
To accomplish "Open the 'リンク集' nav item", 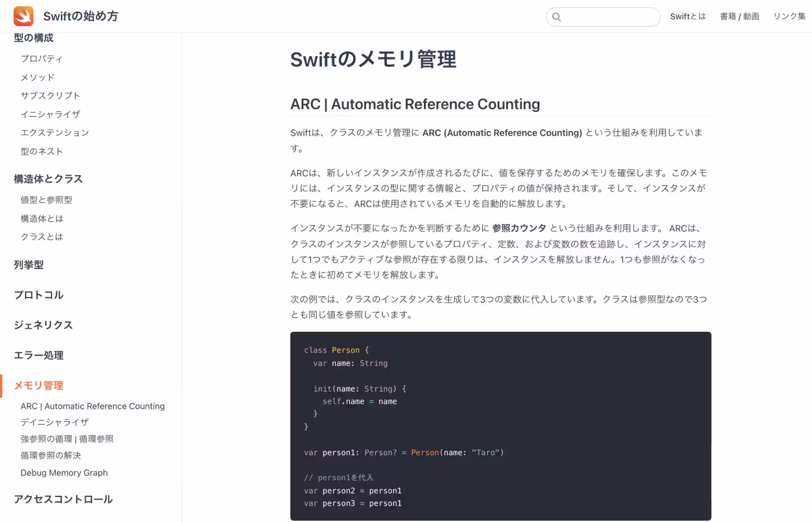I will click(x=789, y=16).
